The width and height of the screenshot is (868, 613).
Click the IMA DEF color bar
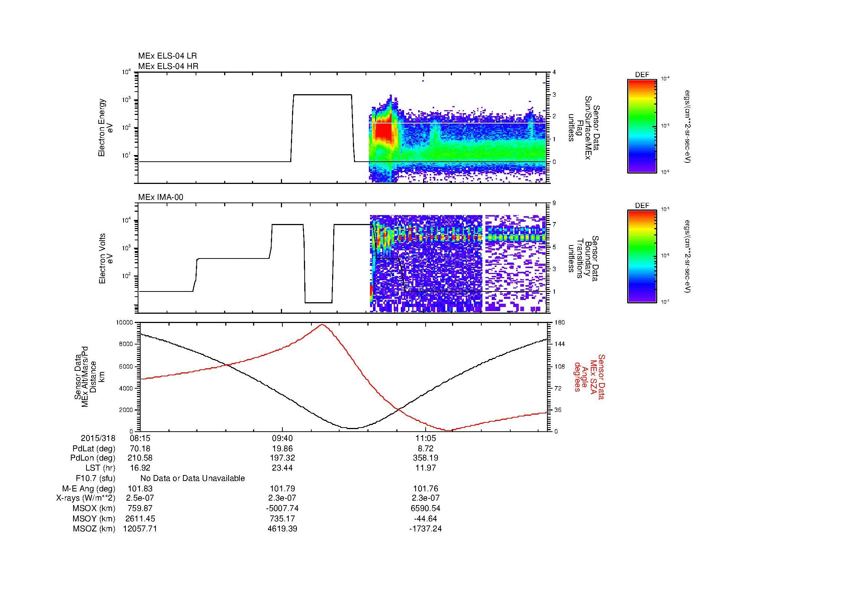[642, 257]
